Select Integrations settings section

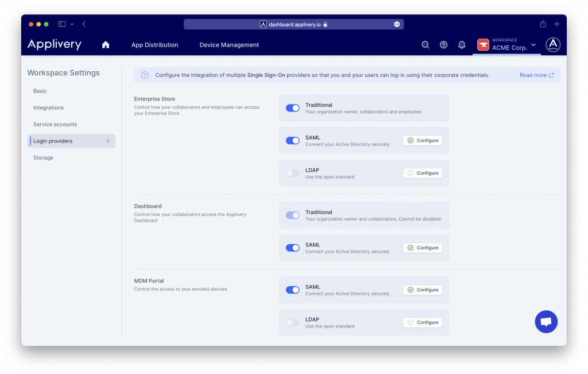tap(48, 107)
